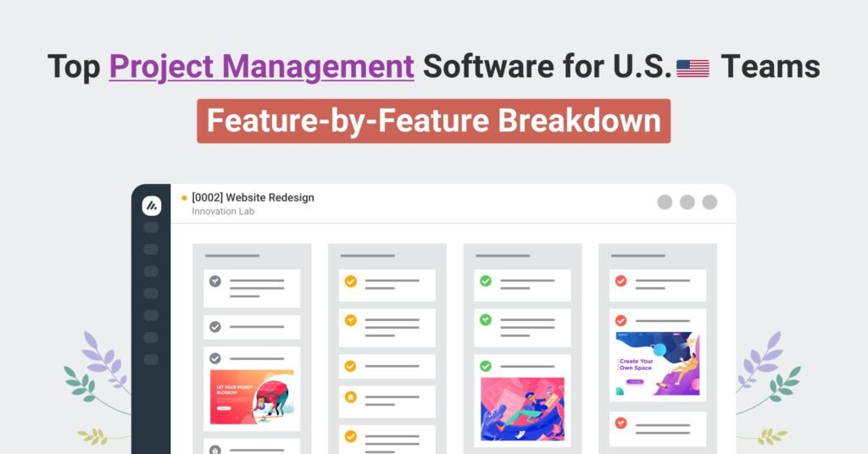The image size is (868, 454).
Task: Toggle the green checkmark on third column's top card
Action: 486,280
